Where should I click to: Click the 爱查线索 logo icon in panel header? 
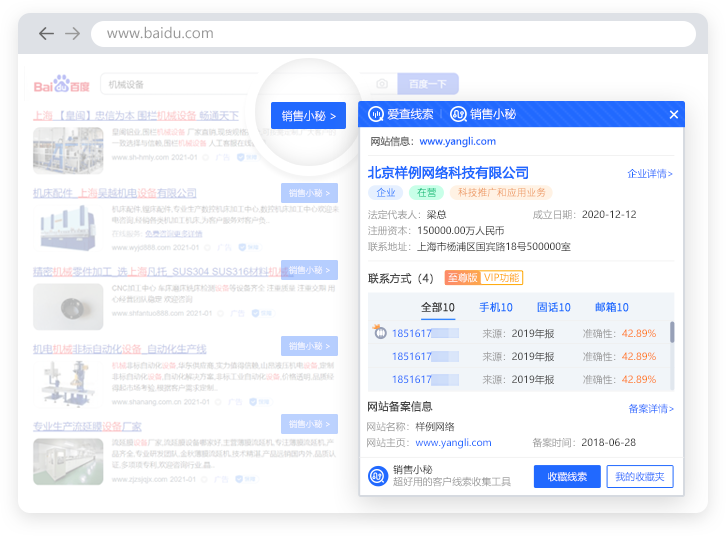[x=376, y=114]
